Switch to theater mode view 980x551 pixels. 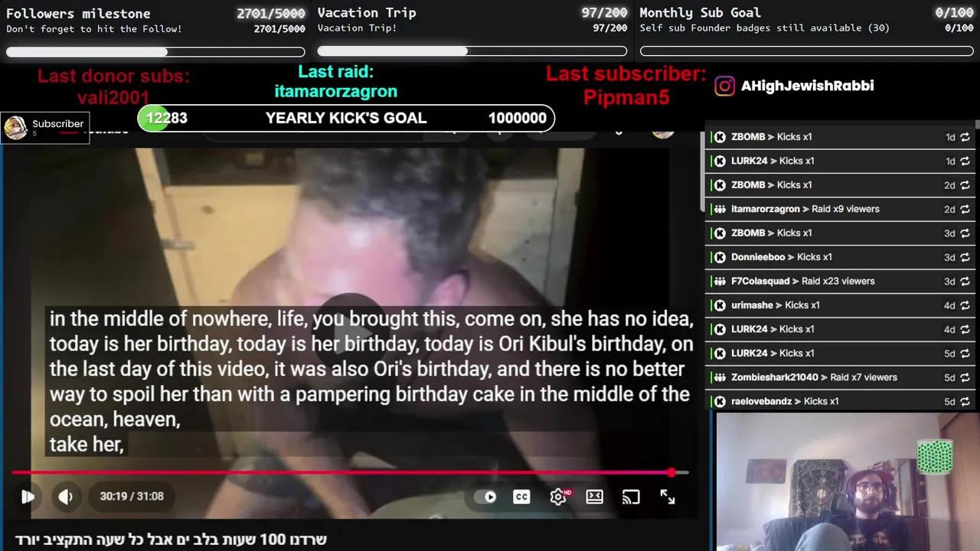[594, 497]
